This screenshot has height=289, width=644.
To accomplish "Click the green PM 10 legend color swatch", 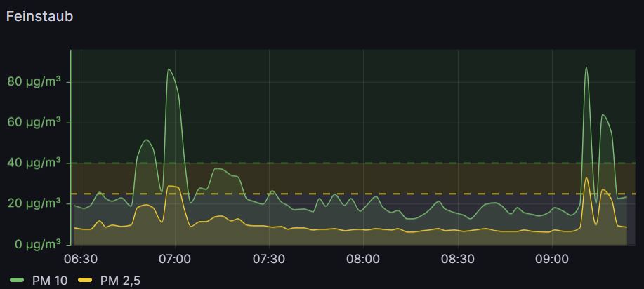I will coord(17,281).
